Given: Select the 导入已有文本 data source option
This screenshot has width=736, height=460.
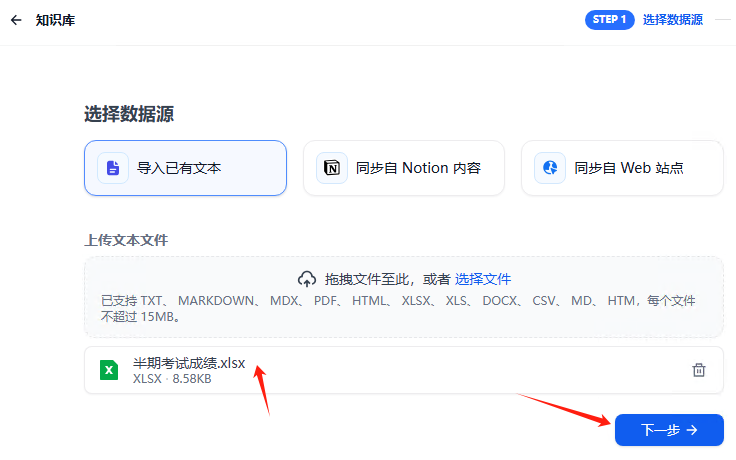Looking at the screenshot, I should pyautogui.click(x=185, y=168).
